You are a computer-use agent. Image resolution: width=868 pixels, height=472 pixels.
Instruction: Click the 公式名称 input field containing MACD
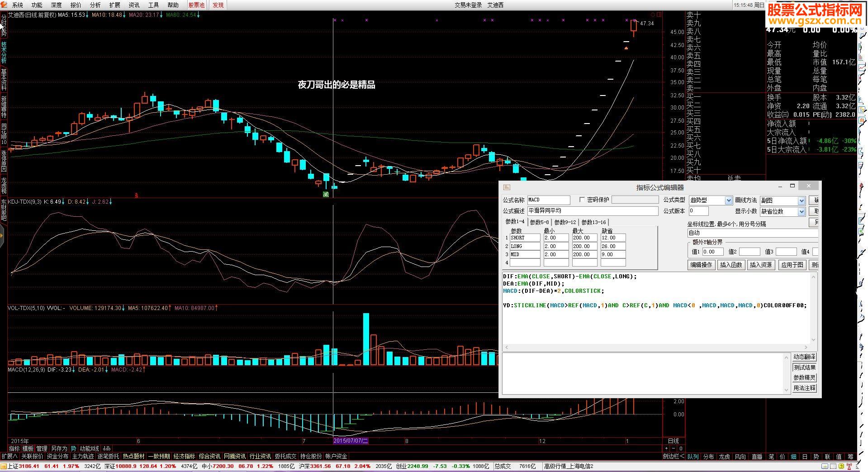pos(549,200)
